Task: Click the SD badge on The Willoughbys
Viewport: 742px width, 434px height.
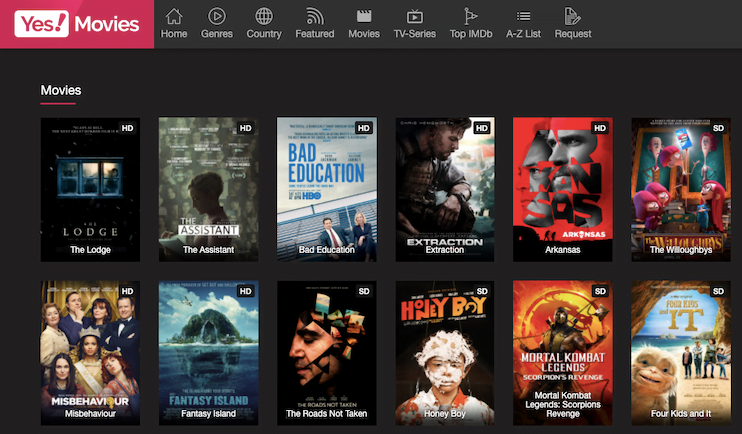Action: [x=718, y=128]
